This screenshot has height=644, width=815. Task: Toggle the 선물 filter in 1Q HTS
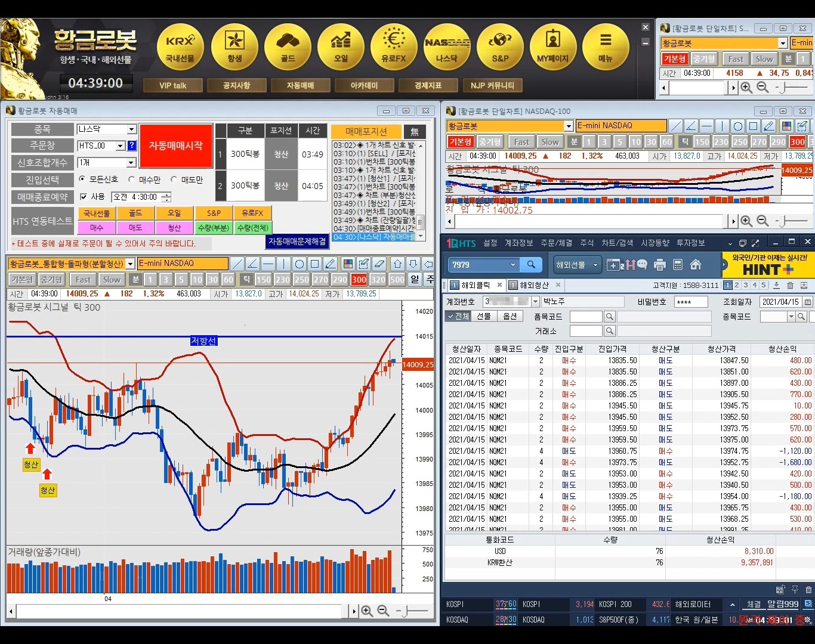coord(484,317)
